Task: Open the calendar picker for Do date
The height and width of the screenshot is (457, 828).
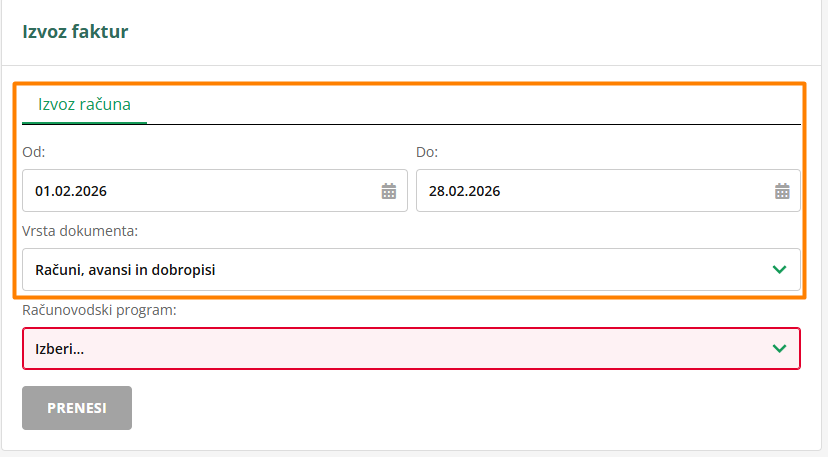Action: (x=783, y=191)
